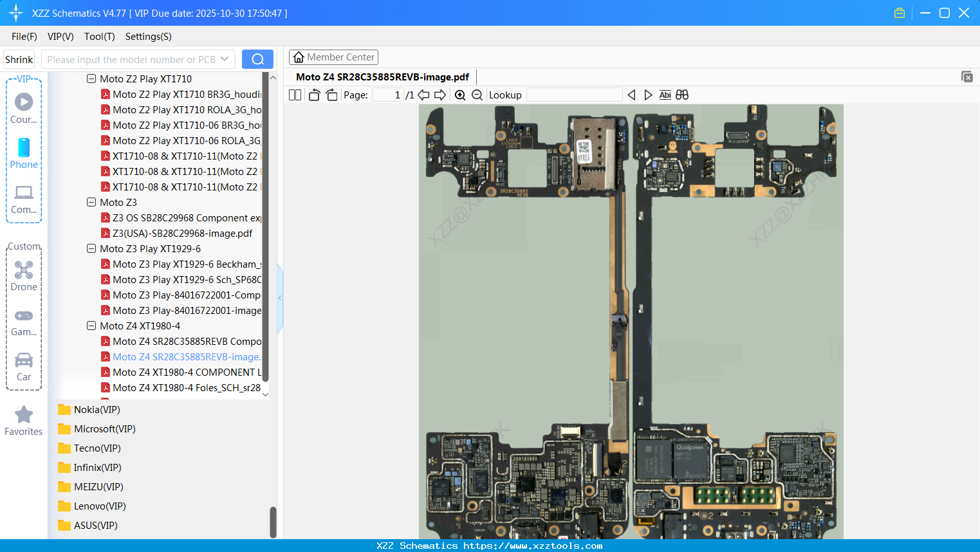Open the Drone category in sidebar
Image resolution: width=980 pixels, height=552 pixels.
[x=24, y=276]
